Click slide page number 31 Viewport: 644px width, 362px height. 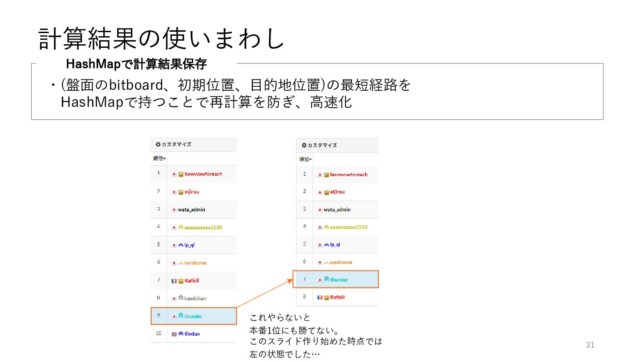point(590,345)
